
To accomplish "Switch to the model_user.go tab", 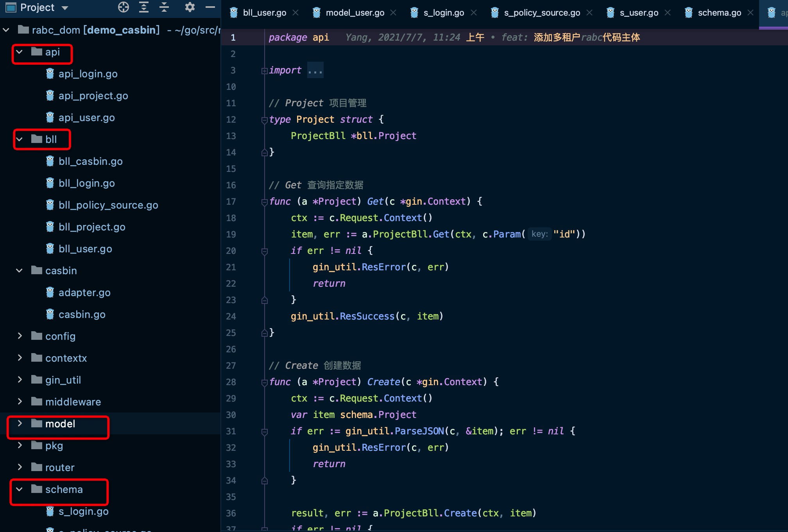I will point(355,13).
